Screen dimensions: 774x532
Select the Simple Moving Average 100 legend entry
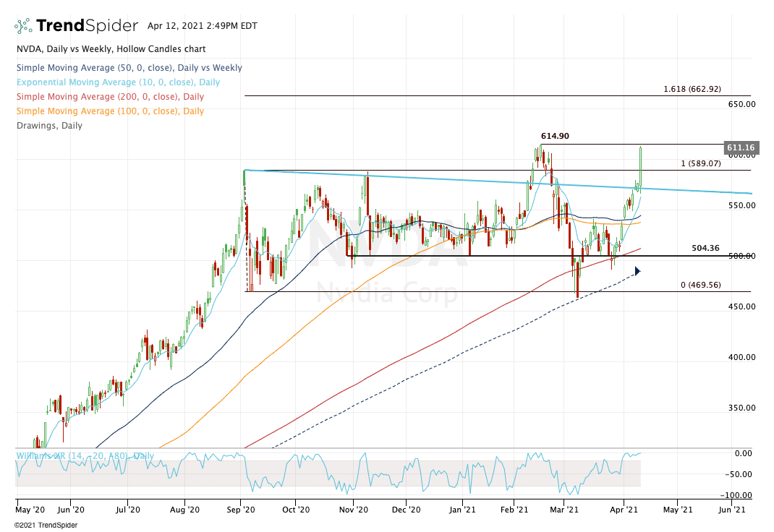point(110,111)
